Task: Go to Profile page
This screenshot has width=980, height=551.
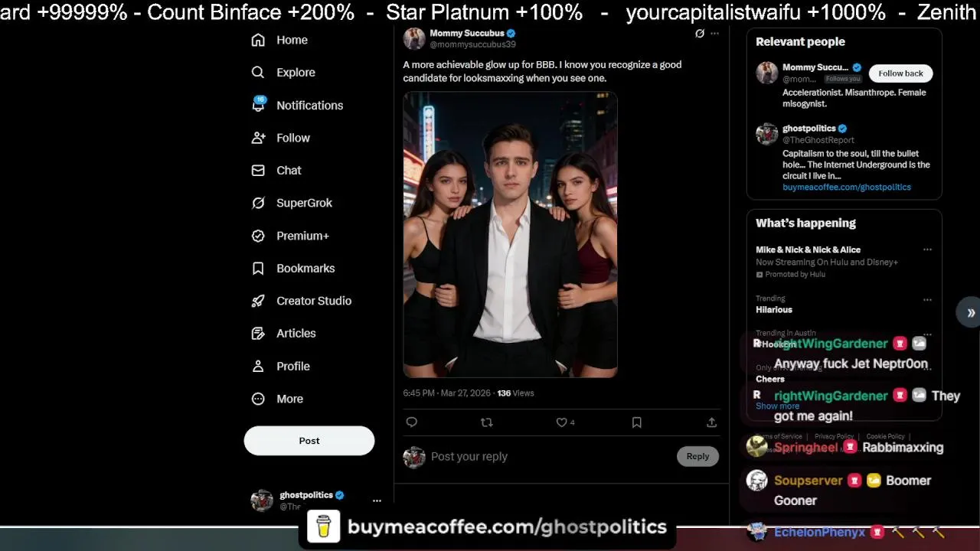Action: [293, 366]
